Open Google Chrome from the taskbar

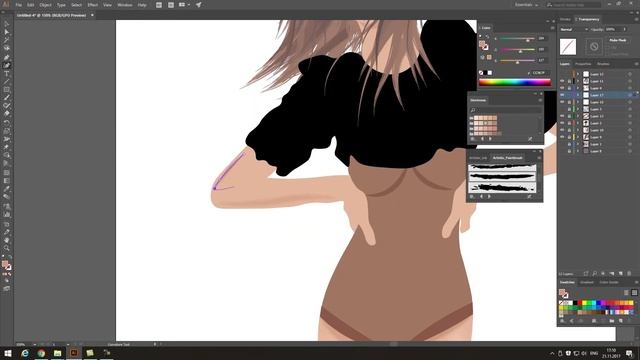point(41,353)
